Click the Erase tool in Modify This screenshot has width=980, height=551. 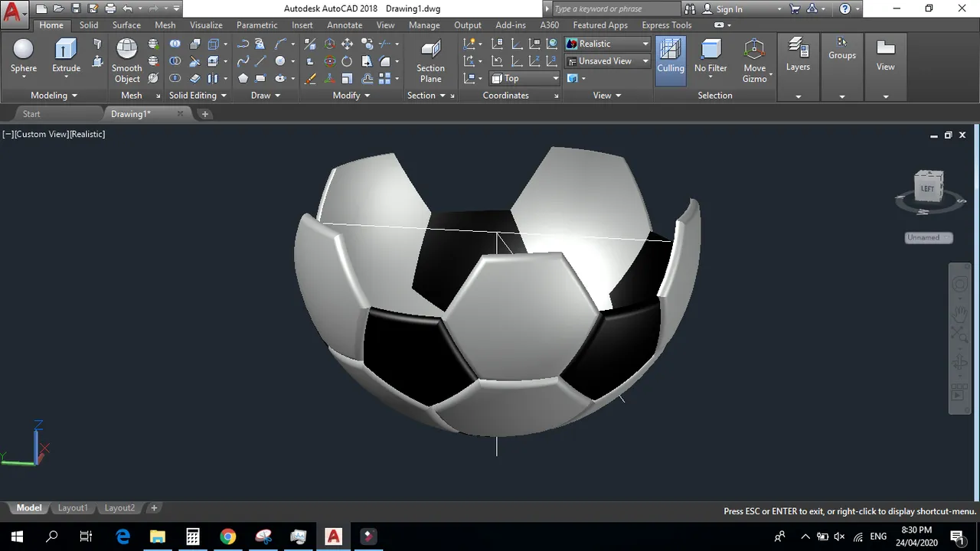310,79
